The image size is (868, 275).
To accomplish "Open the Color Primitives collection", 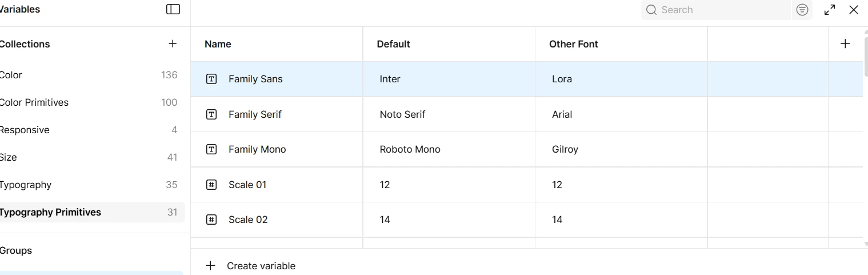I will (34, 102).
